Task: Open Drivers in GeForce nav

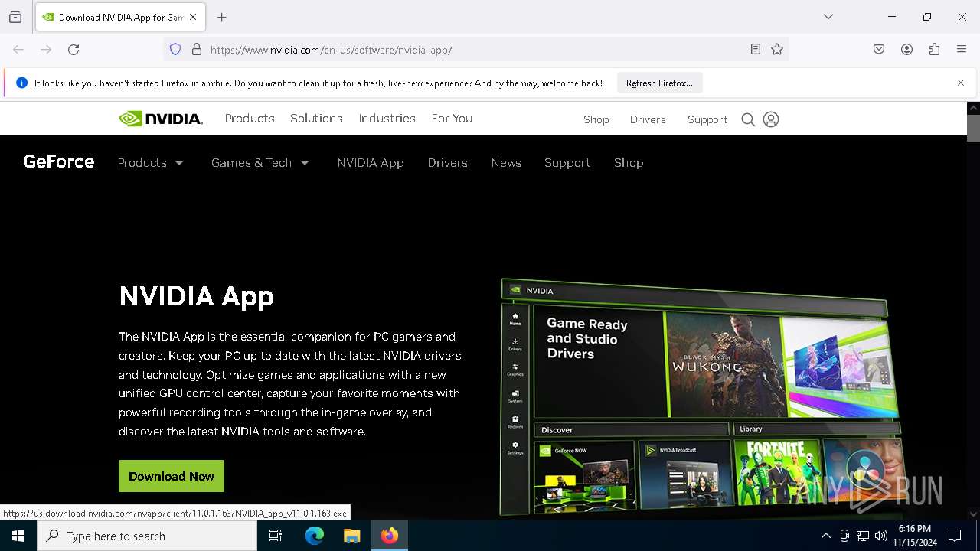Action: (x=448, y=163)
